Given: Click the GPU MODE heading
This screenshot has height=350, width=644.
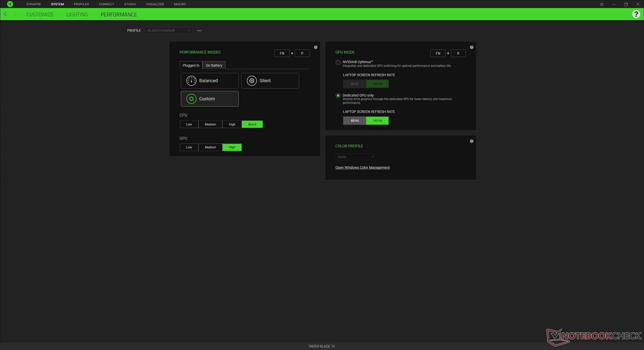Looking at the screenshot, I should click(x=345, y=52).
